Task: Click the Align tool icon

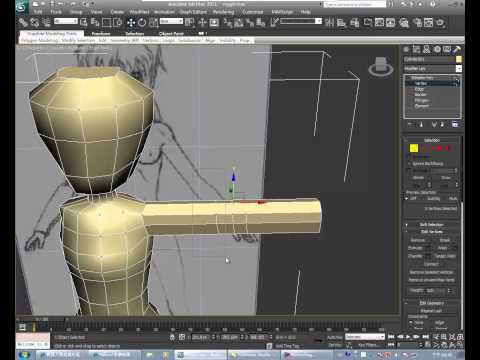Action: click(x=341, y=23)
